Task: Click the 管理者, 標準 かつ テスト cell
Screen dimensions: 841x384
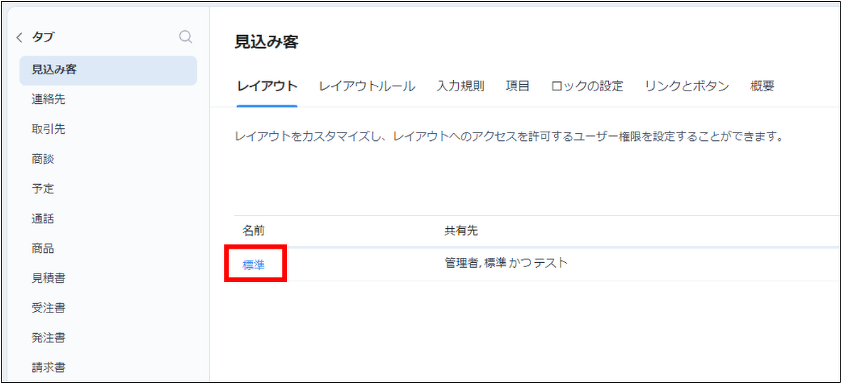Action: click(x=506, y=263)
